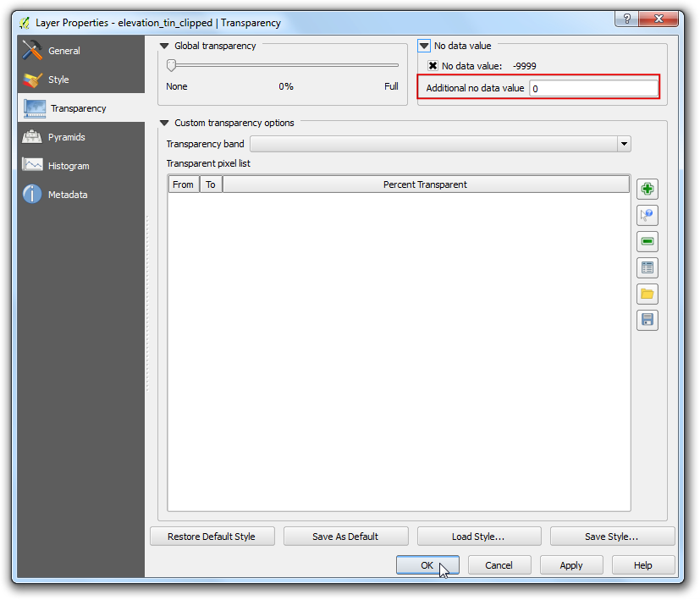Click Percent Transparent column header
The image size is (700, 600).
coord(426,184)
